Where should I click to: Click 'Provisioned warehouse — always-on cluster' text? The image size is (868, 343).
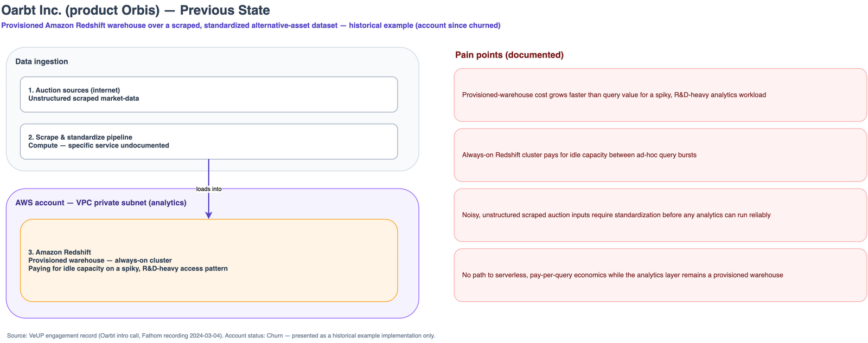pyautogui.click(x=100, y=261)
